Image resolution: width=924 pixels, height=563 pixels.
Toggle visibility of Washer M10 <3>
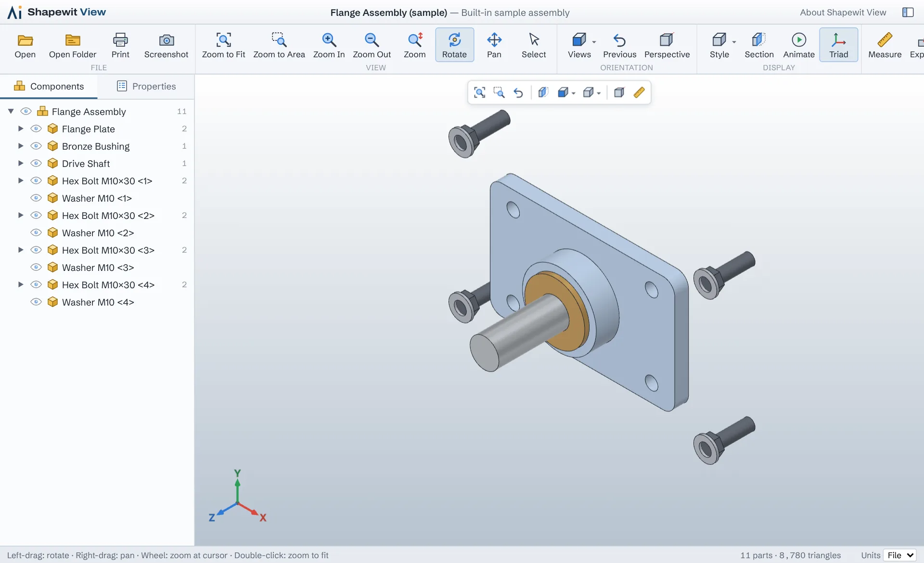coord(36,268)
